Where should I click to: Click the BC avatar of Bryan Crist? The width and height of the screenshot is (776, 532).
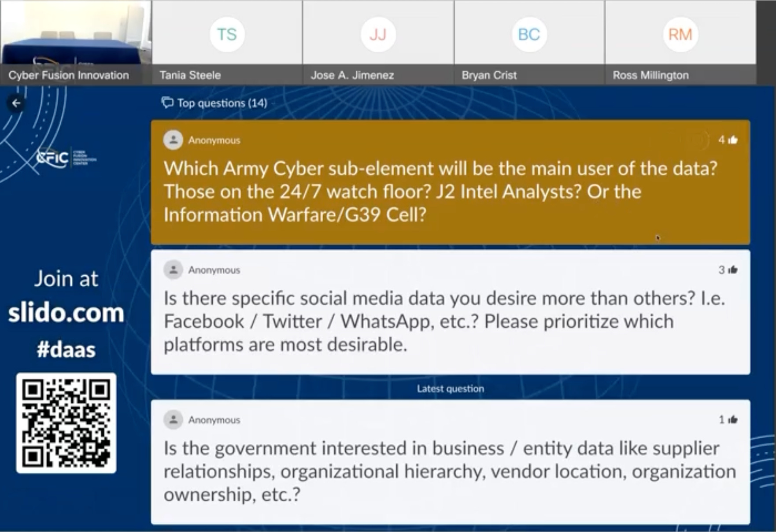[x=529, y=34]
